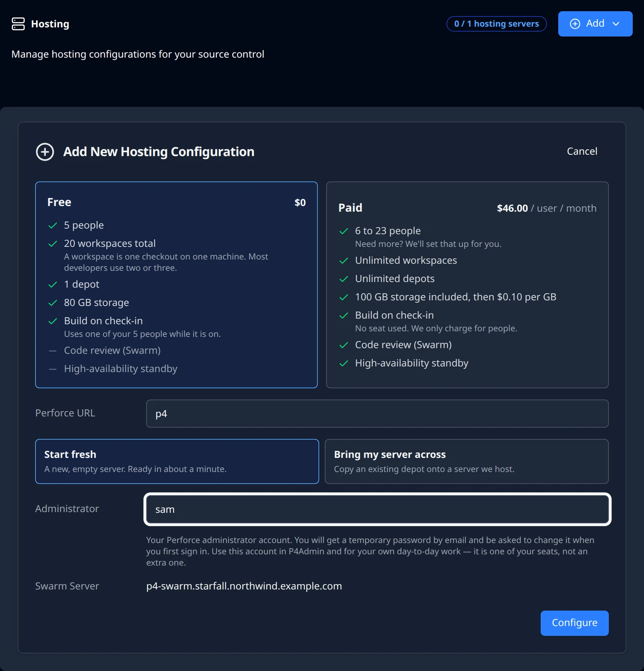Click the Swarm Server label

click(67, 586)
